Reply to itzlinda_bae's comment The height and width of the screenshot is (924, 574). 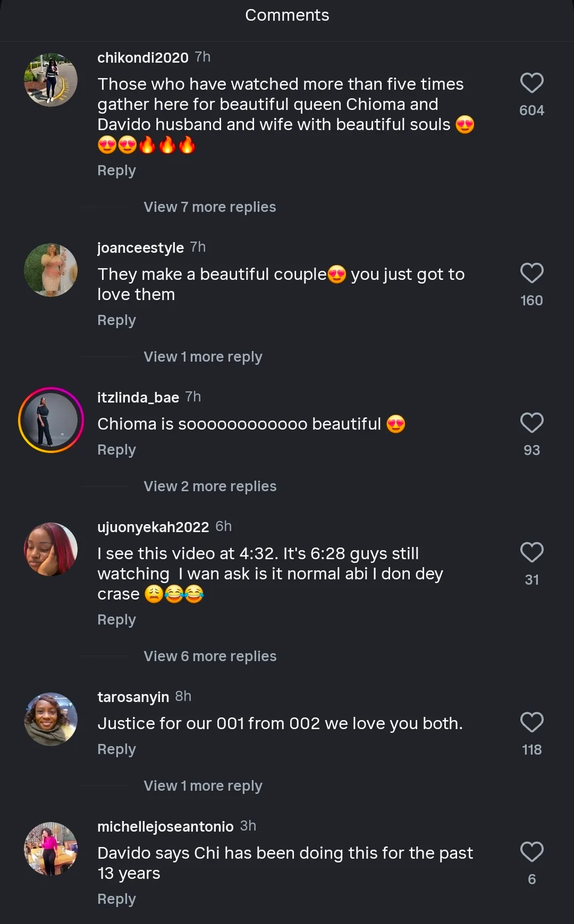[x=116, y=450]
